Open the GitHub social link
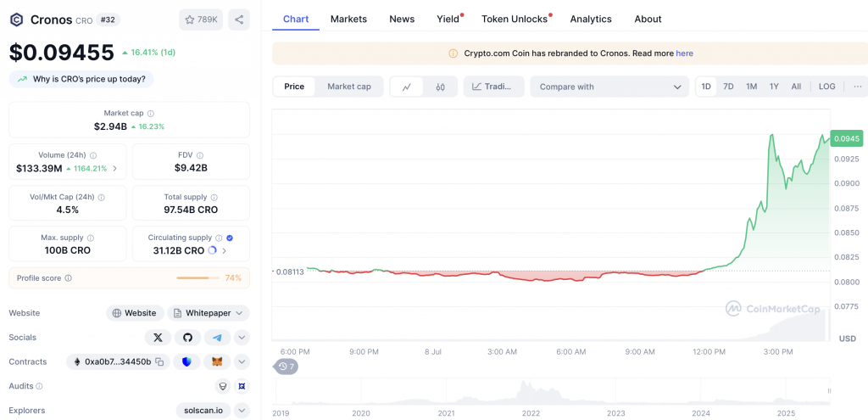This screenshot has width=868, height=420. click(x=187, y=338)
